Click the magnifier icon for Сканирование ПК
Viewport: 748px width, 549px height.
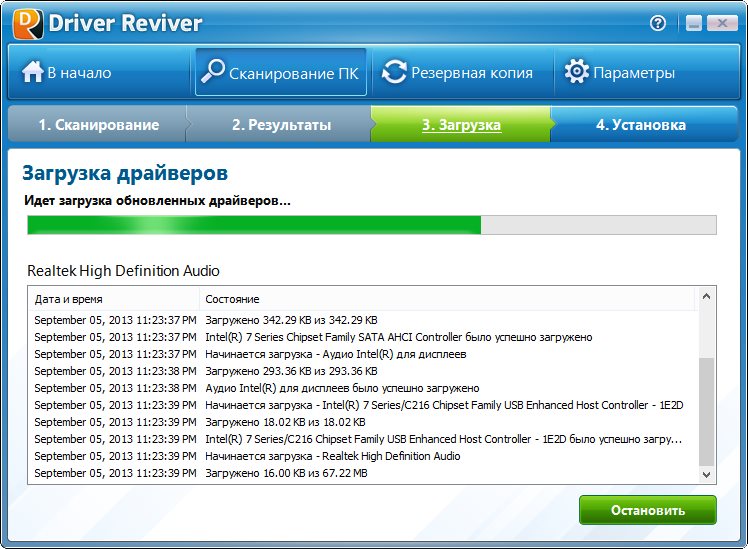[213, 72]
